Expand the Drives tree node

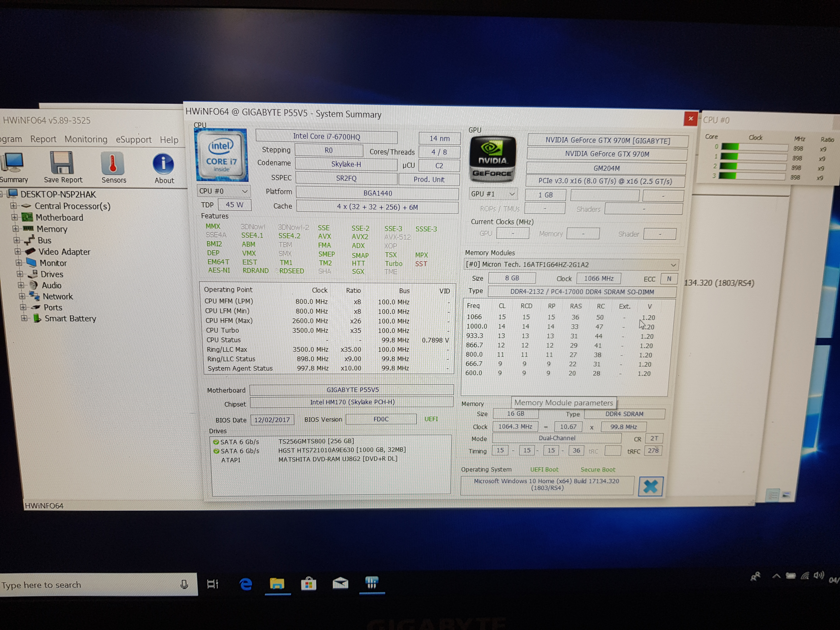pyautogui.click(x=20, y=273)
